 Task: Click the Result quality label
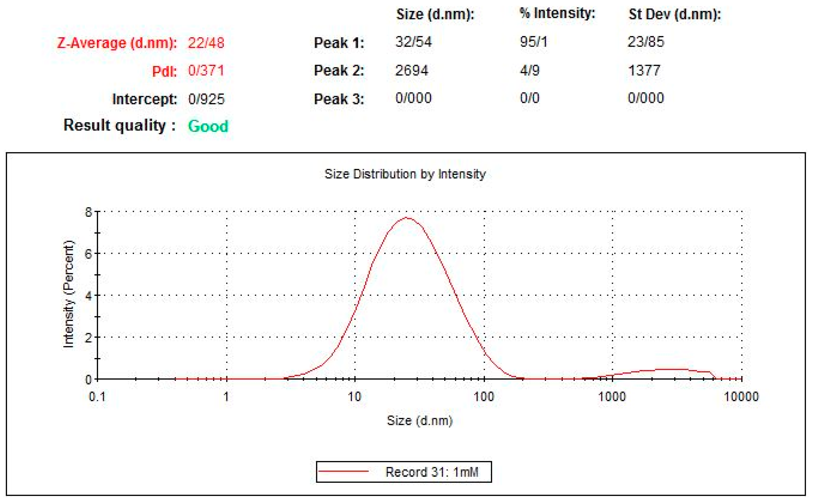[119, 126]
